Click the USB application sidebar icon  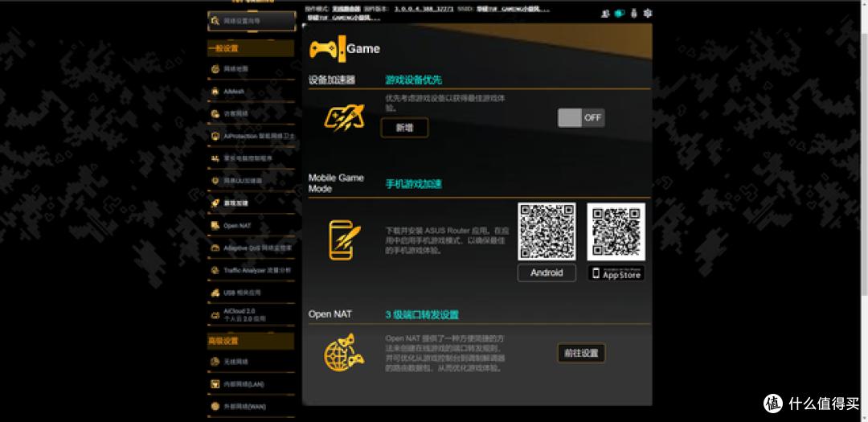click(x=215, y=293)
